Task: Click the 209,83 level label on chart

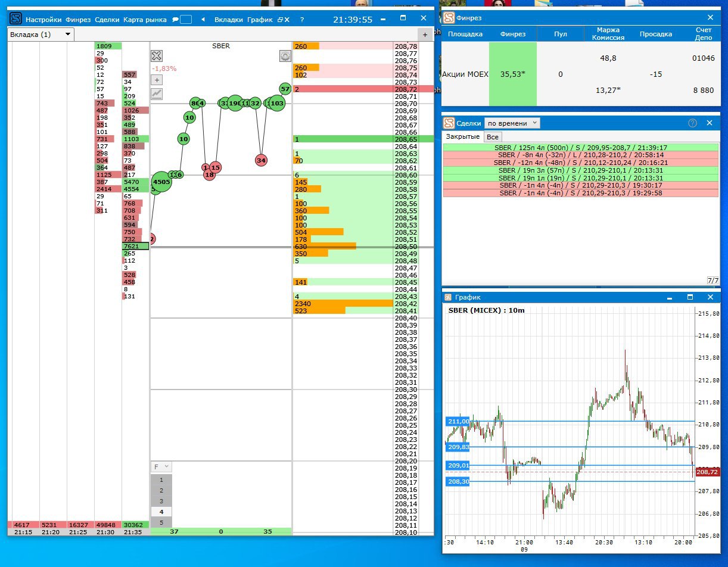Action: 458,447
